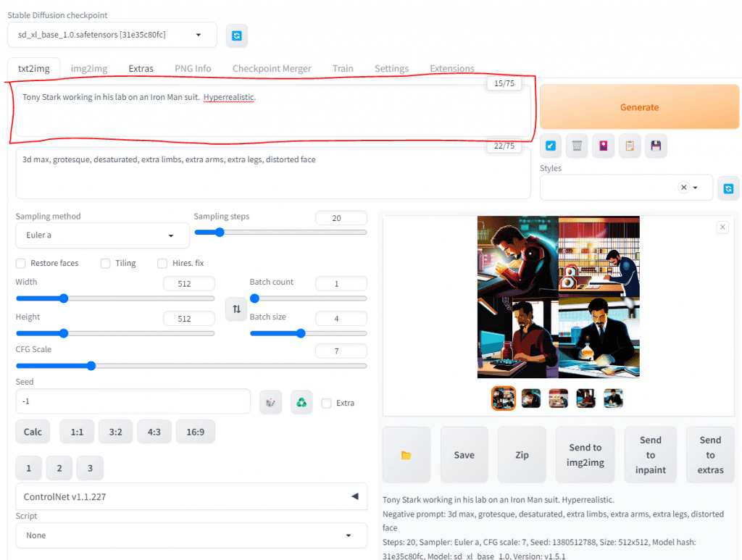Save style with the floppy disk icon
The image size is (742, 560).
pyautogui.click(x=656, y=146)
